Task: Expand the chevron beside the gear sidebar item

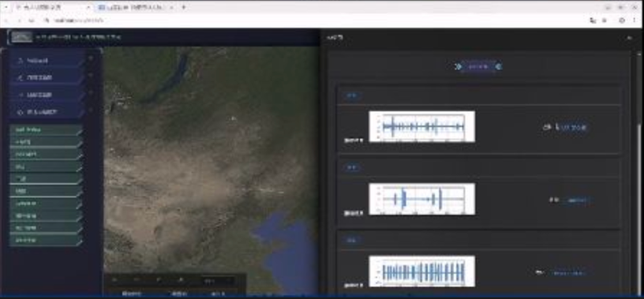Action: [x=91, y=110]
